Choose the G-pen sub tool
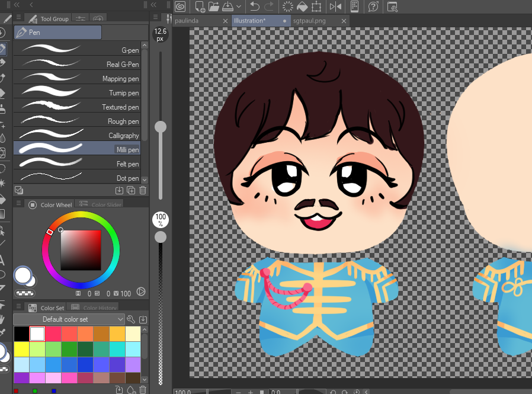 (x=77, y=50)
